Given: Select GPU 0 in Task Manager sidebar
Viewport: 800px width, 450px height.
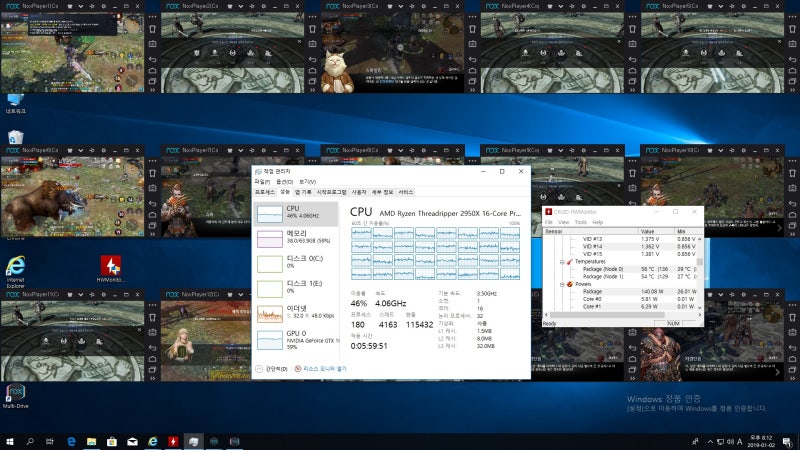Looking at the screenshot, I should coord(296,339).
